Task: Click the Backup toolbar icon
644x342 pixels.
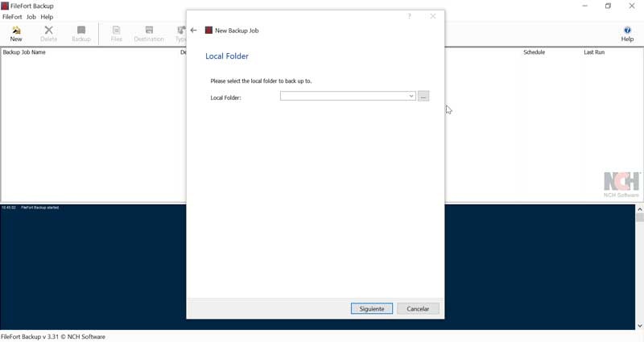Action: coord(81,34)
